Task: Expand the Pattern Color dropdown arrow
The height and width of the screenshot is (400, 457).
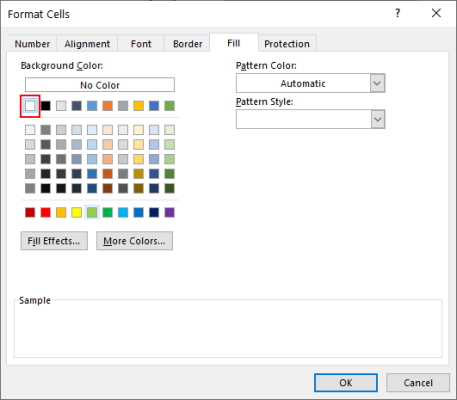Action: [x=377, y=83]
